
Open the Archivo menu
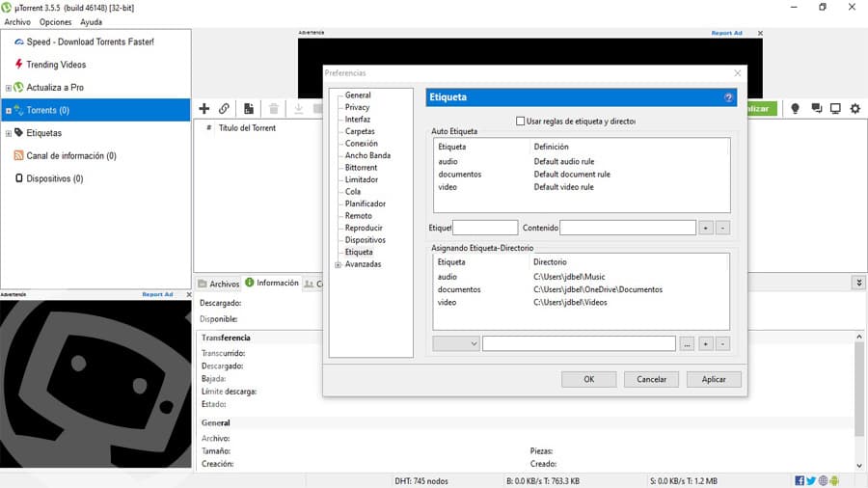(x=17, y=22)
